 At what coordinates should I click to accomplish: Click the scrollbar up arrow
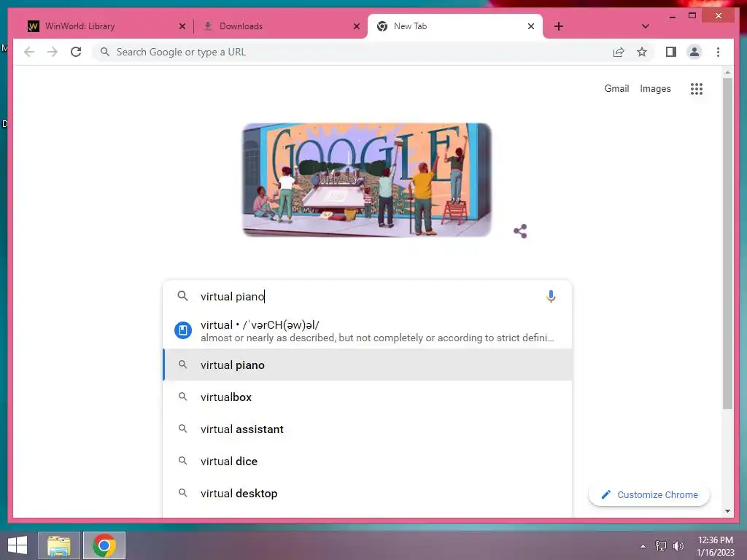point(727,72)
